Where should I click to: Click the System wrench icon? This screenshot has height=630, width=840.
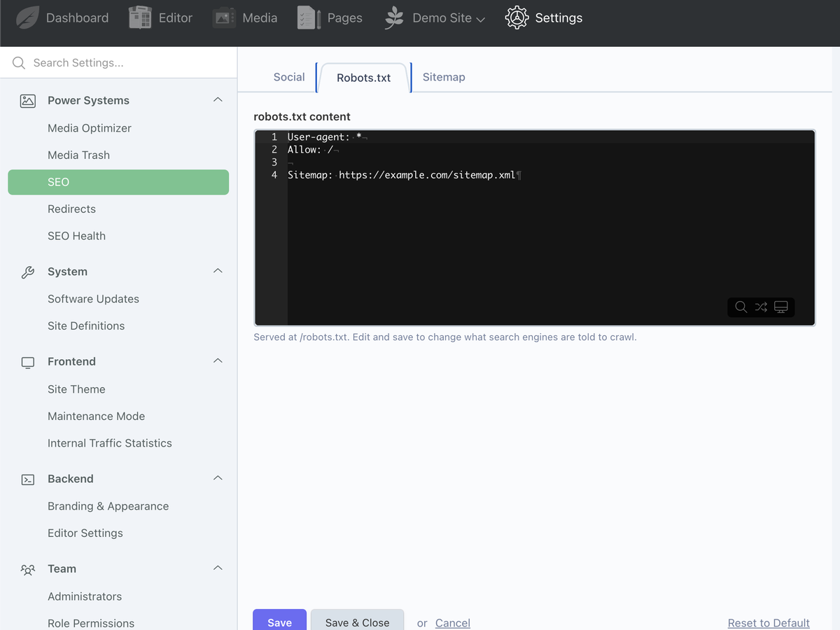coord(28,272)
